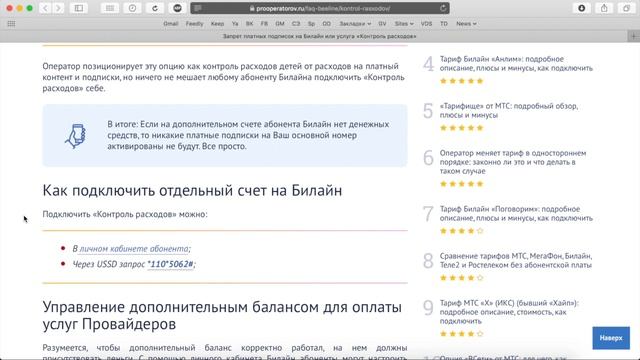The image size is (640, 360).
Task: Open the Gmail bookmark
Action: [171, 24]
